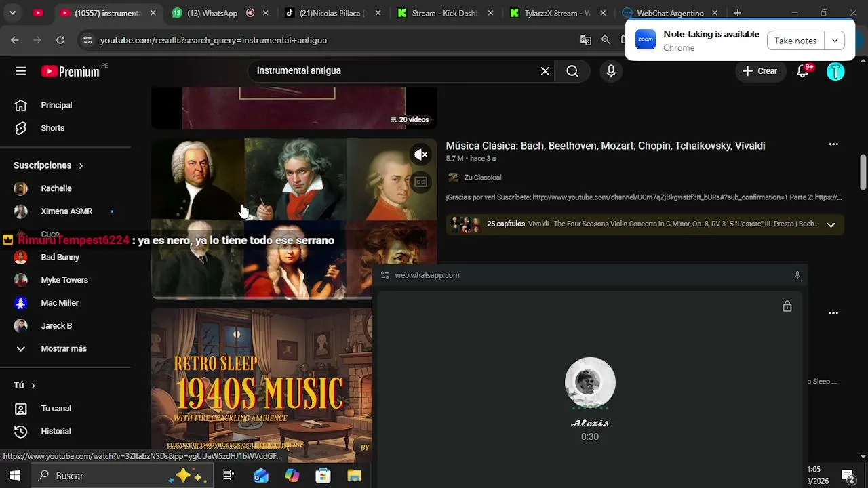868x488 pixels.
Task: View site information icon in address bar
Action: point(87,40)
